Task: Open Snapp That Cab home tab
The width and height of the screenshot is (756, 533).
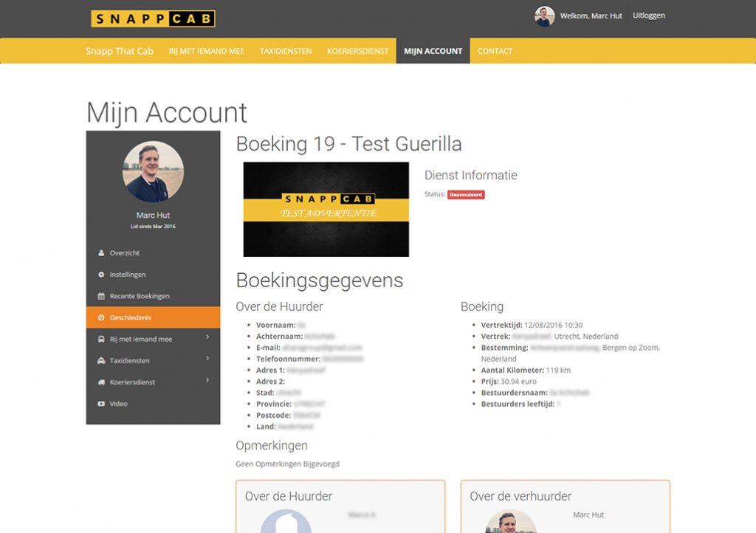Action: coord(120,51)
